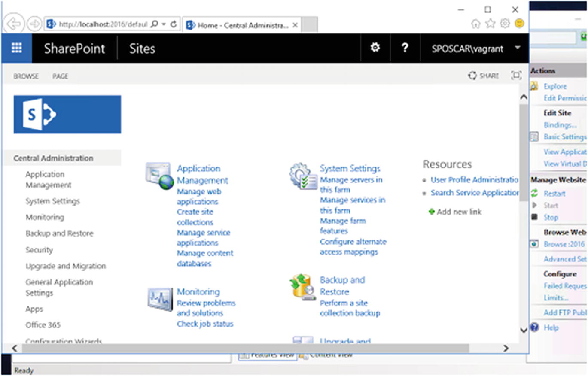Open Create site collections link
The height and width of the screenshot is (376, 588).
[x=195, y=217]
